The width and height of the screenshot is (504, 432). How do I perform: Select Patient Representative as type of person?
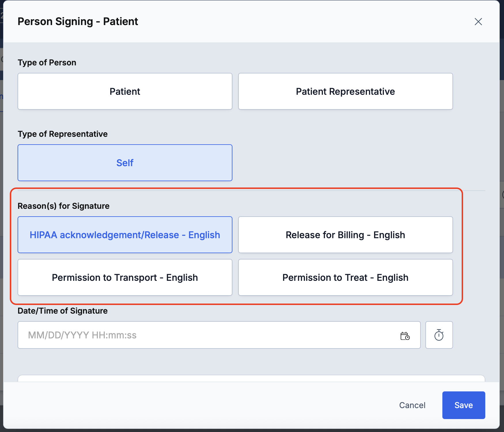(345, 91)
